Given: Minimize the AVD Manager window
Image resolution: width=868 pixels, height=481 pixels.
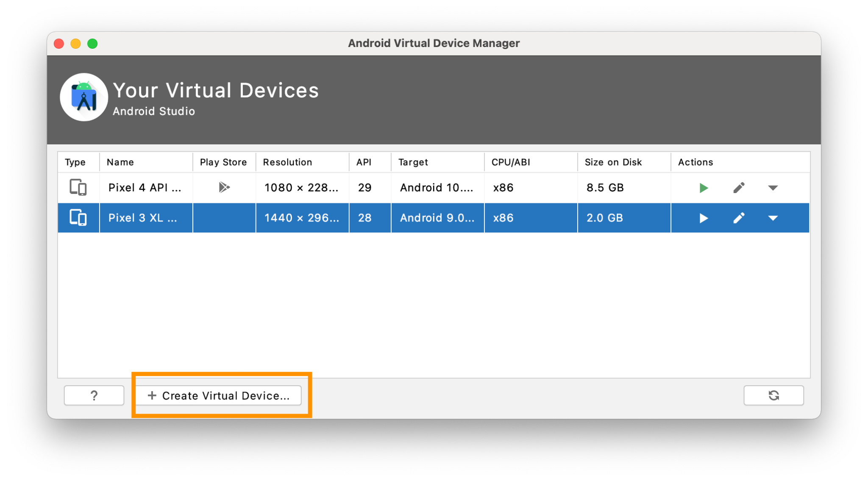Looking at the screenshot, I should [76, 44].
